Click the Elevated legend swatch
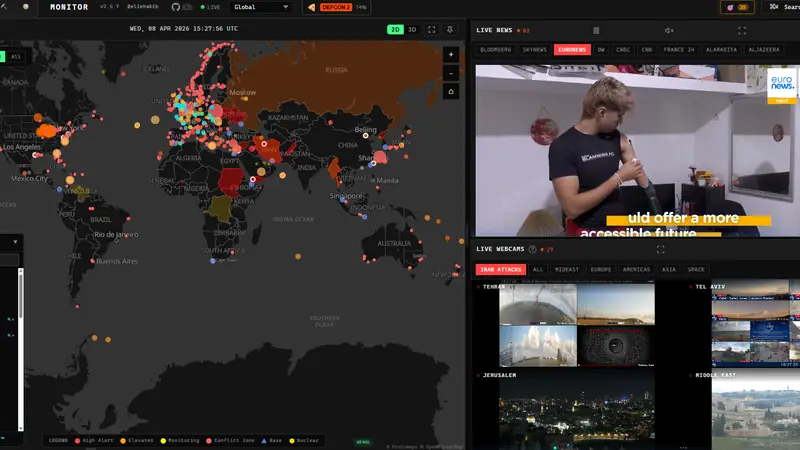 (x=123, y=441)
